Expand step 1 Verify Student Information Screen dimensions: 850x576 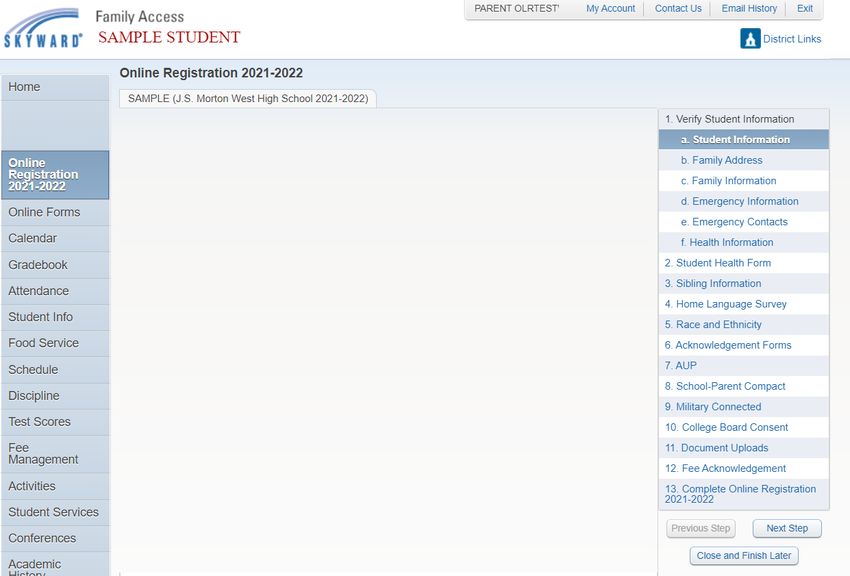(x=729, y=119)
